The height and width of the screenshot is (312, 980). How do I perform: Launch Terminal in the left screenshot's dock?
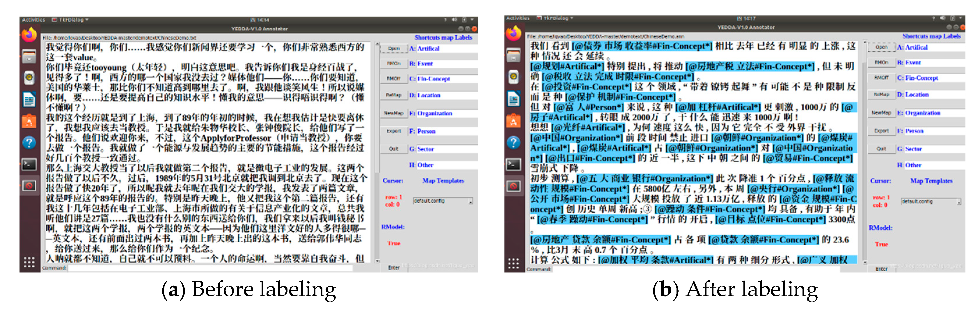29,164
